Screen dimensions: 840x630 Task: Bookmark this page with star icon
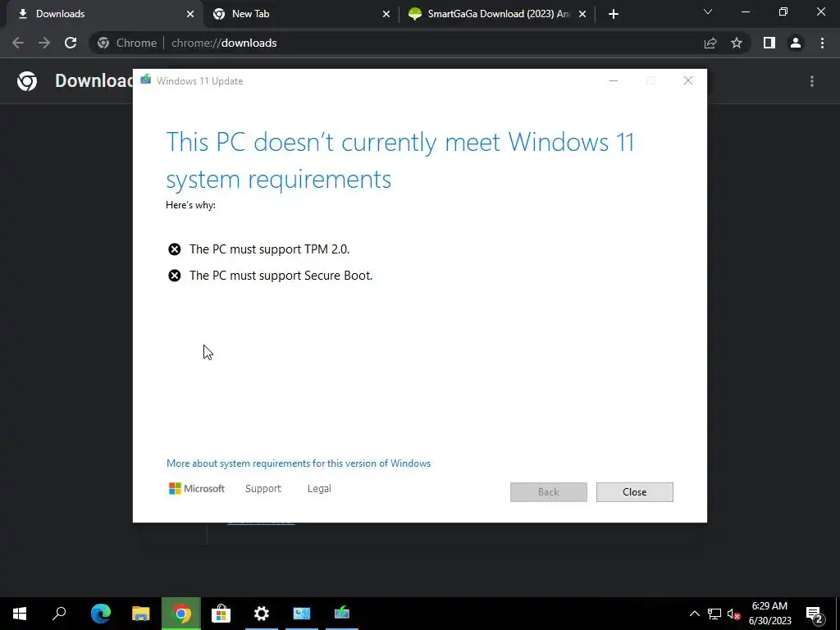pyautogui.click(x=737, y=43)
